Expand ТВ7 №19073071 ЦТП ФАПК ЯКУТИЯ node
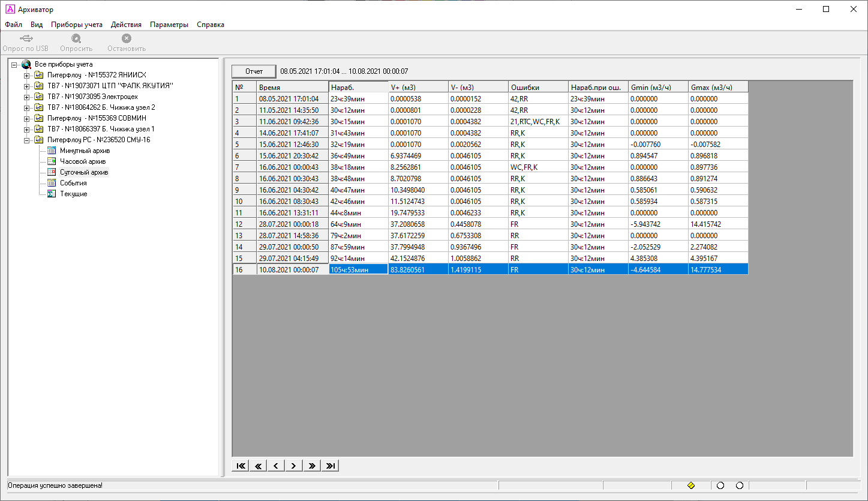 coord(26,86)
